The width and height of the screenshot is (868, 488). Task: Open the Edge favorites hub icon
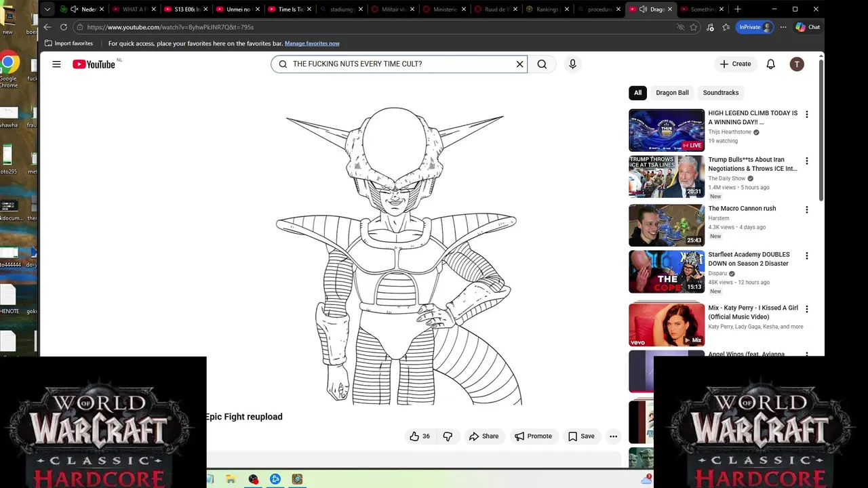[726, 27]
